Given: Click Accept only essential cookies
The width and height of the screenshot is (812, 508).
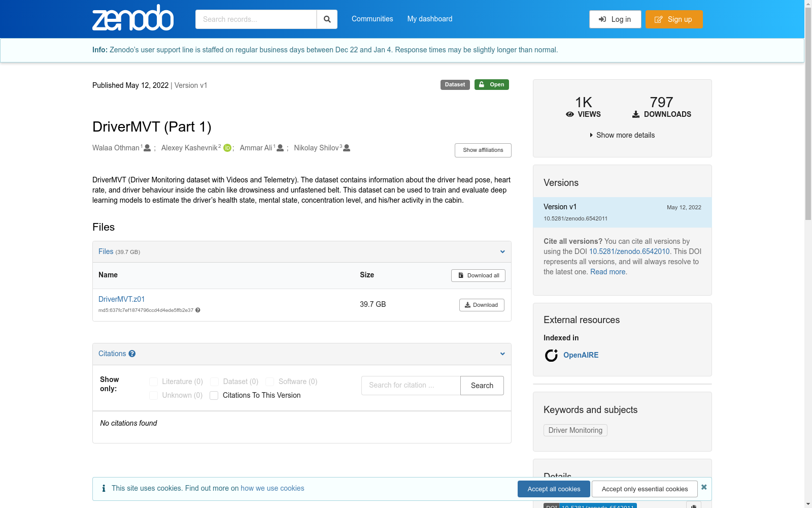Looking at the screenshot, I should [x=645, y=489].
